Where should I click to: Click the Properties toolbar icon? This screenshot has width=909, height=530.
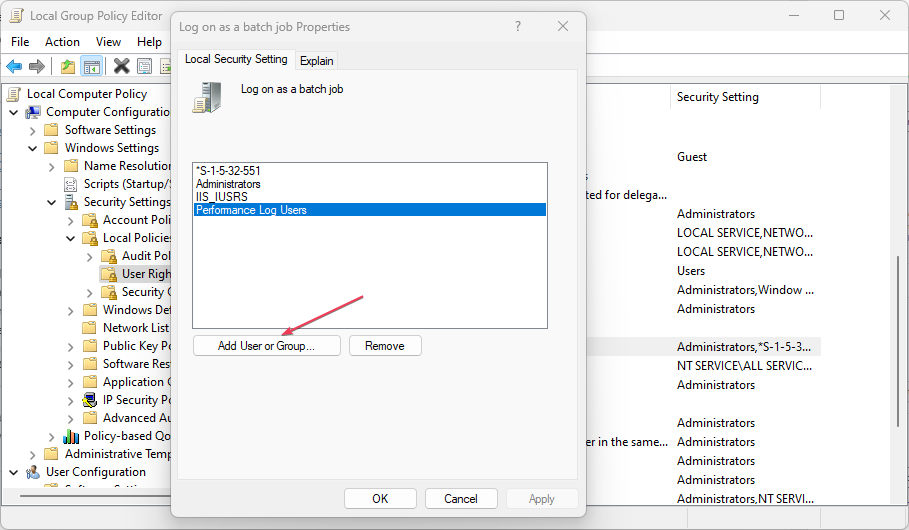[144, 67]
